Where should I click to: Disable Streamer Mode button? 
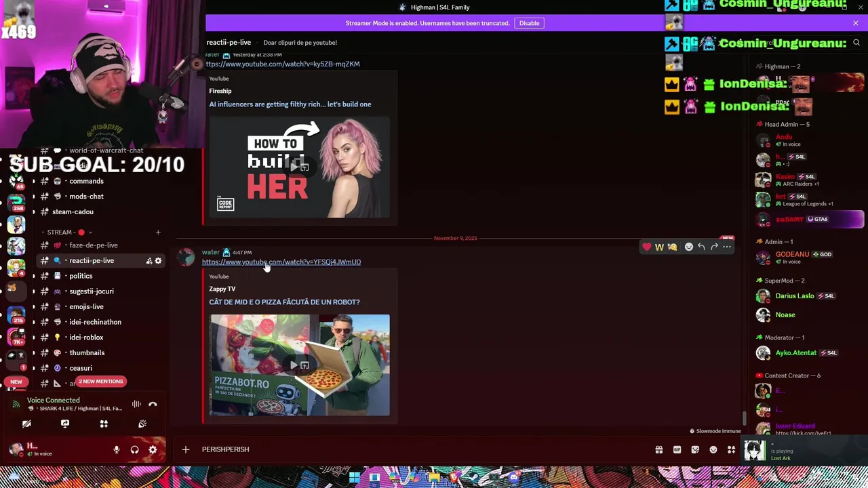(x=529, y=23)
